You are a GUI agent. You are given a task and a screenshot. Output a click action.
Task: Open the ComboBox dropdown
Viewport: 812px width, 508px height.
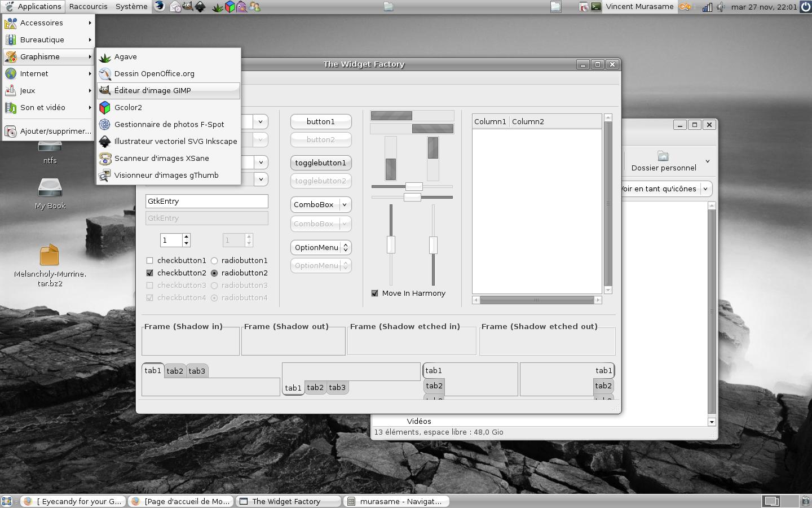pyautogui.click(x=321, y=205)
